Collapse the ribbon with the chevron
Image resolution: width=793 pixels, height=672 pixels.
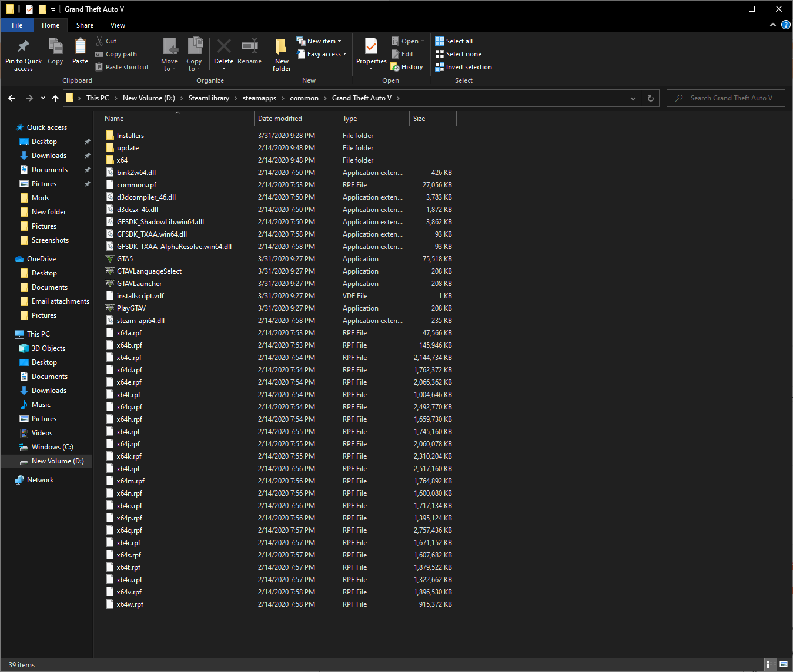[772, 25]
